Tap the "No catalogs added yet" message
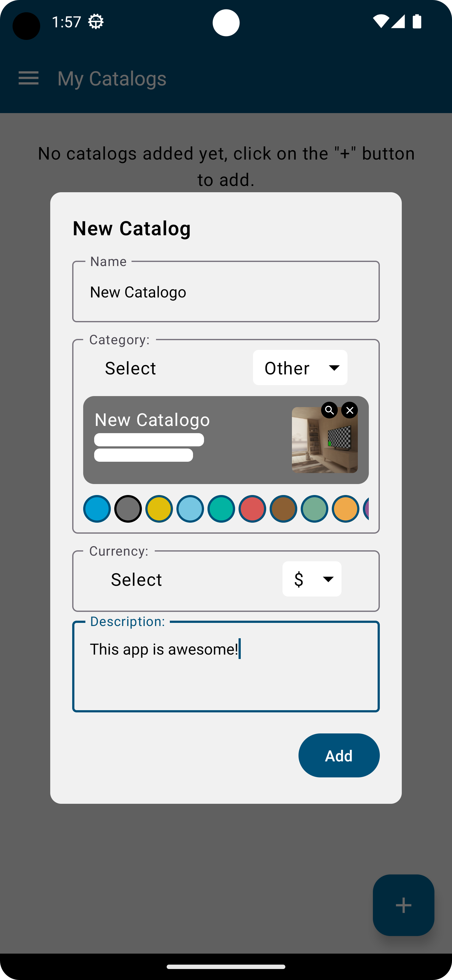 coord(226,166)
